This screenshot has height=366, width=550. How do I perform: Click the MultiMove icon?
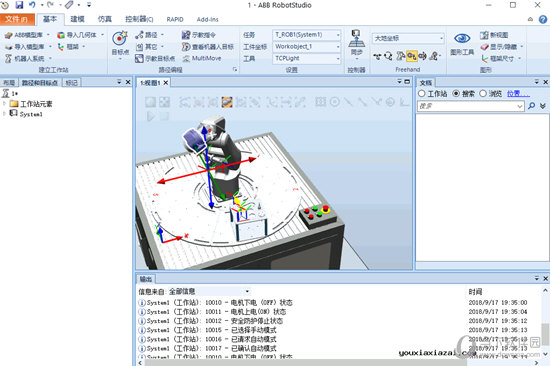point(186,58)
